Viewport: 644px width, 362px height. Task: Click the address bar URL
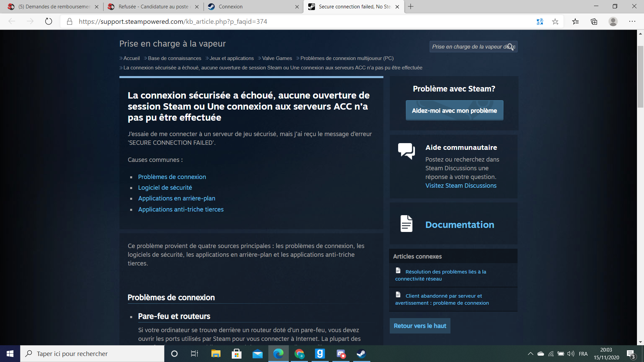coord(173,21)
